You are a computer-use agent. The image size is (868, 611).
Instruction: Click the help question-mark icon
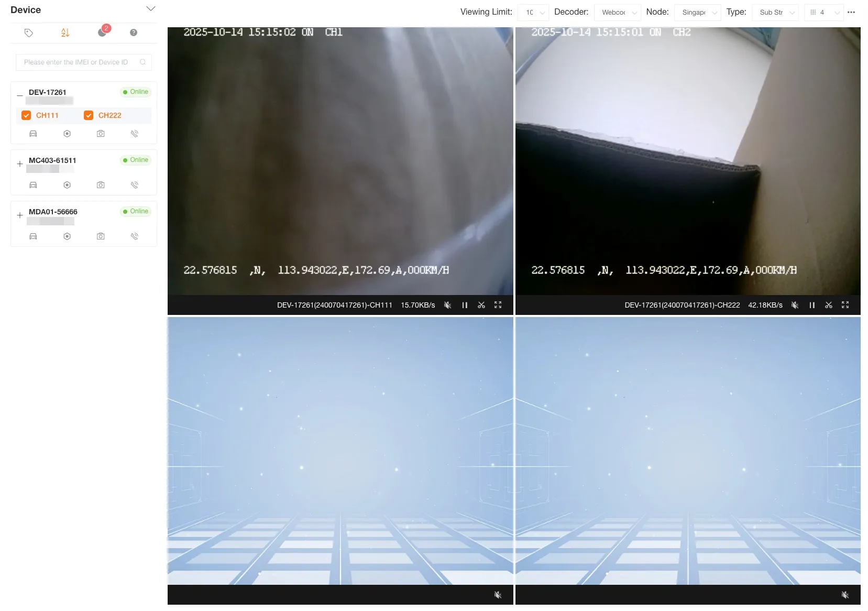tap(133, 32)
